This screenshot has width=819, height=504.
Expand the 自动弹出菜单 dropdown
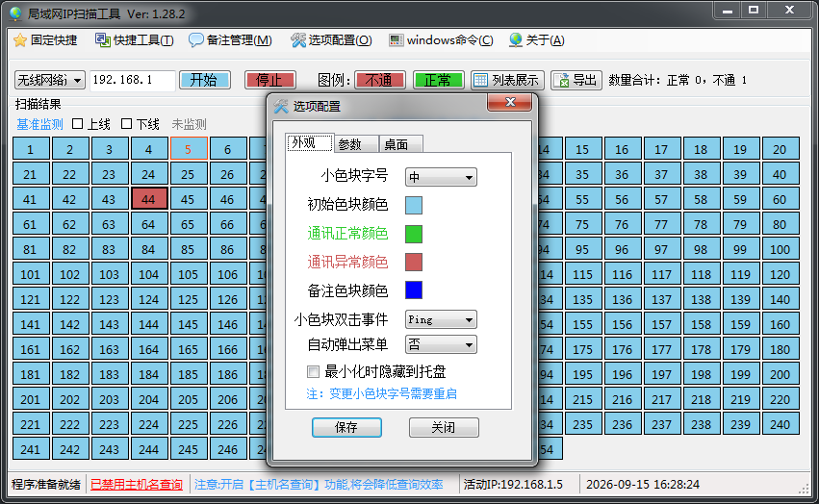tap(441, 344)
